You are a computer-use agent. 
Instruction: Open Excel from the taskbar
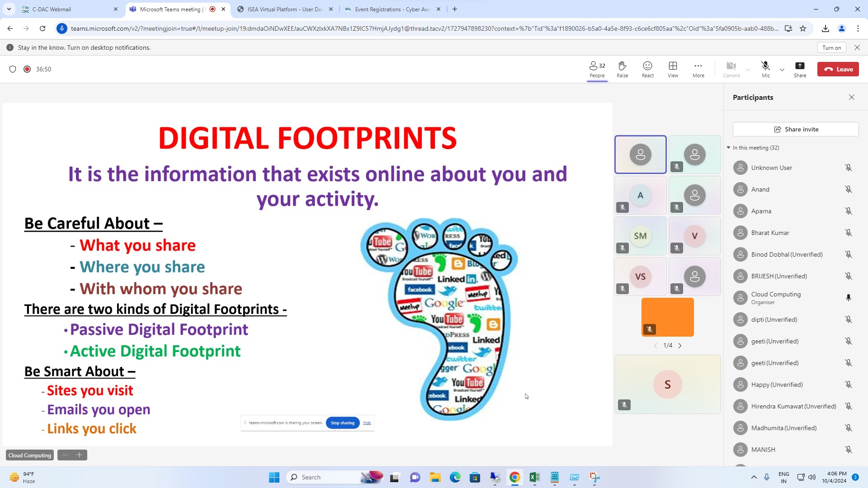coord(534,477)
